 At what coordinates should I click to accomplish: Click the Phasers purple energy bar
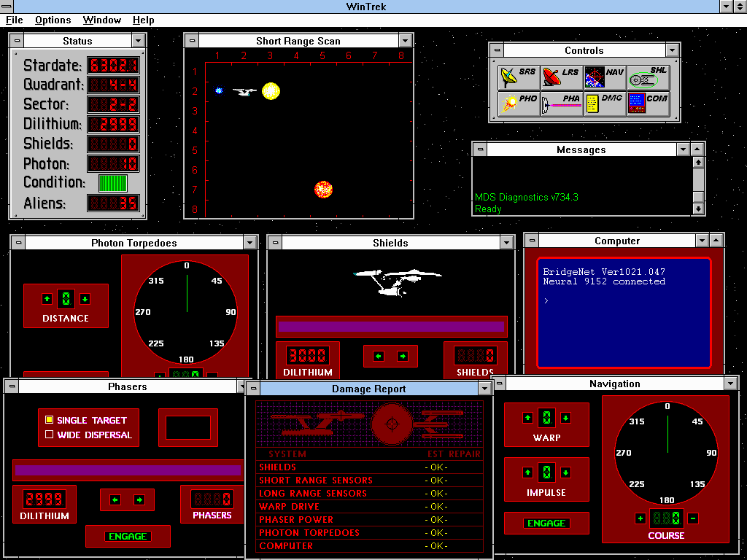tap(128, 470)
